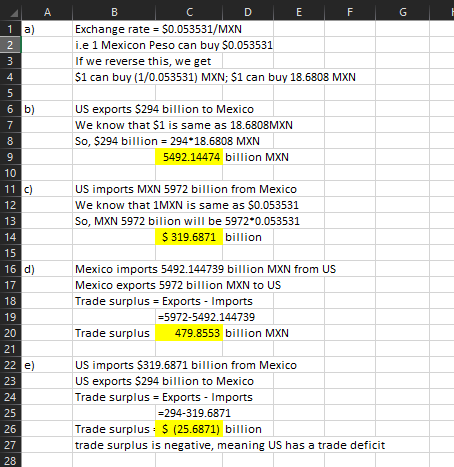454x467 pixels.
Task: Click cell with label 'a)'
Action: tap(47, 29)
